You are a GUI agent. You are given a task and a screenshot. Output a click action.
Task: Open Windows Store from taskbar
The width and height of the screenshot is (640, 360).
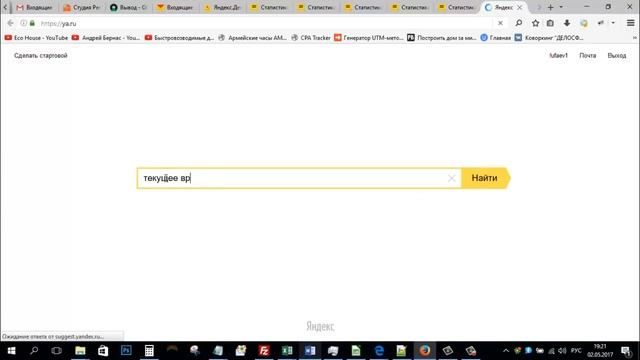[103, 351]
